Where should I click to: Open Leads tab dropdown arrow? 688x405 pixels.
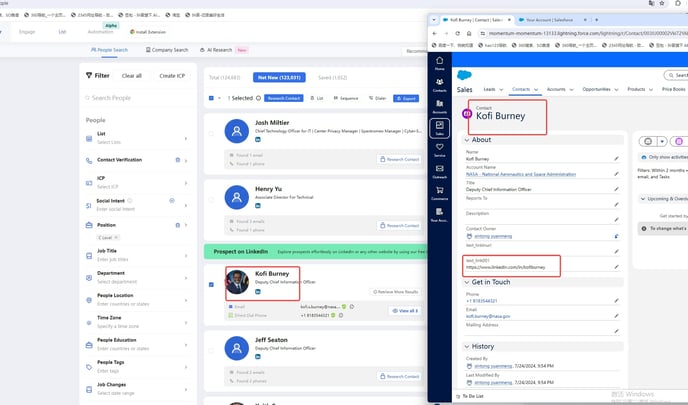click(501, 90)
